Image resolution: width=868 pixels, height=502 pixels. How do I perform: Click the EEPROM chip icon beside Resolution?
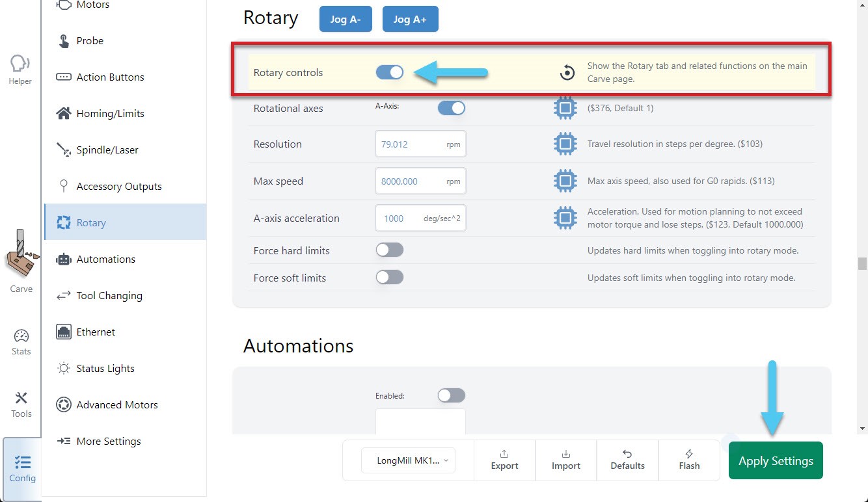[565, 144]
